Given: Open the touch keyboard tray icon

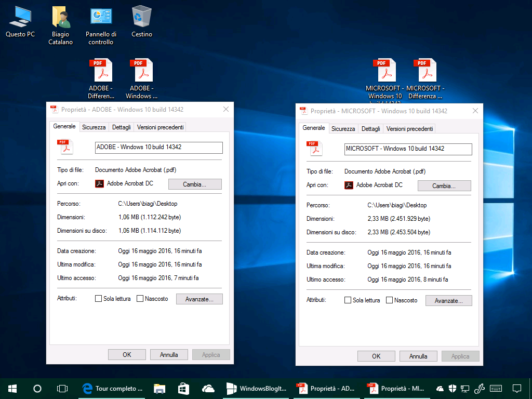Looking at the screenshot, I should [496, 389].
